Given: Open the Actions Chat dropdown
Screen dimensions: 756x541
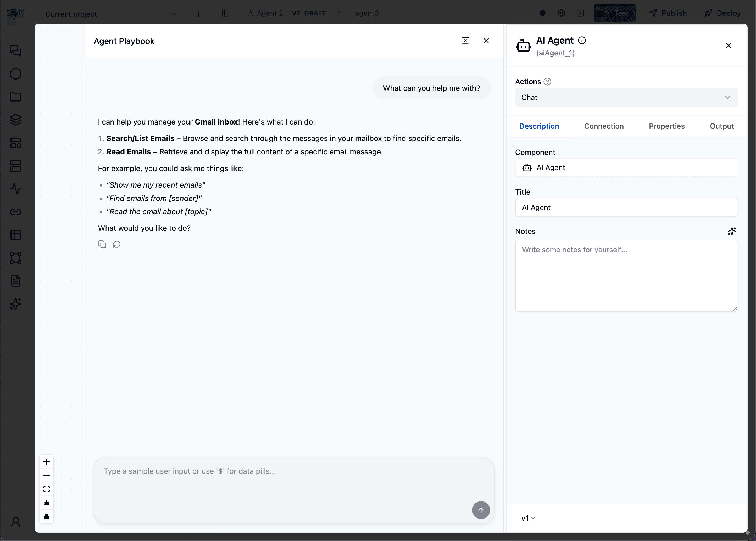Looking at the screenshot, I should [x=626, y=97].
